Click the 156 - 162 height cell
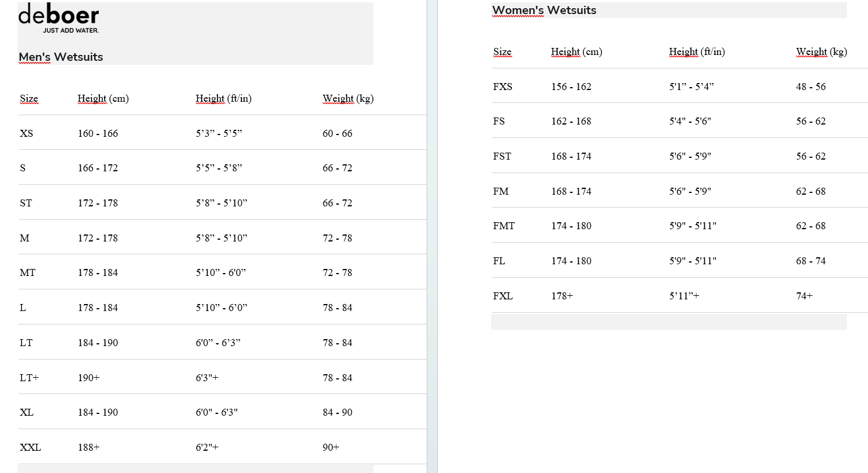This screenshot has width=868, height=473. pyautogui.click(x=571, y=87)
